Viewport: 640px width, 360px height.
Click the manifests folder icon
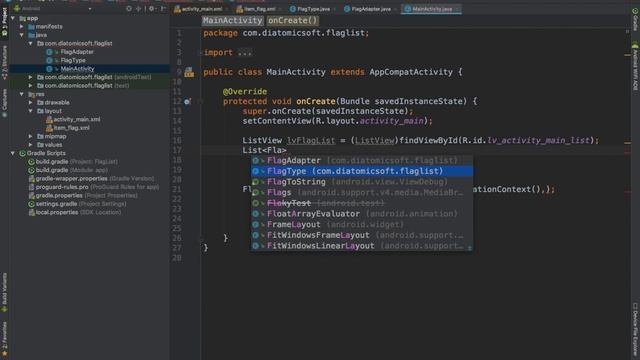31,27
